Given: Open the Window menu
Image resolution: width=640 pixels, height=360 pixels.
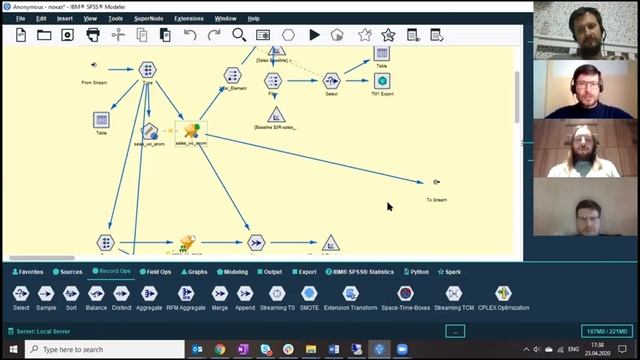Looking at the screenshot, I should (x=225, y=19).
